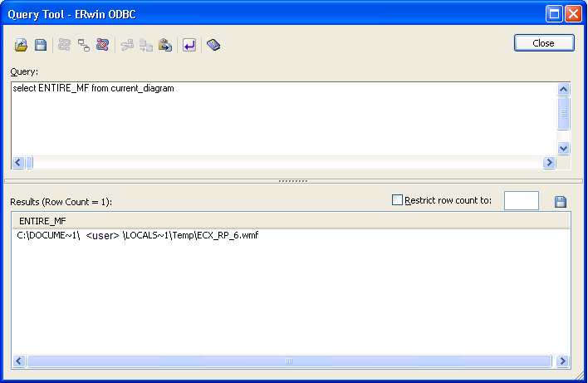Maximize the Query Tool window
The image size is (588, 383).
pos(554,14)
